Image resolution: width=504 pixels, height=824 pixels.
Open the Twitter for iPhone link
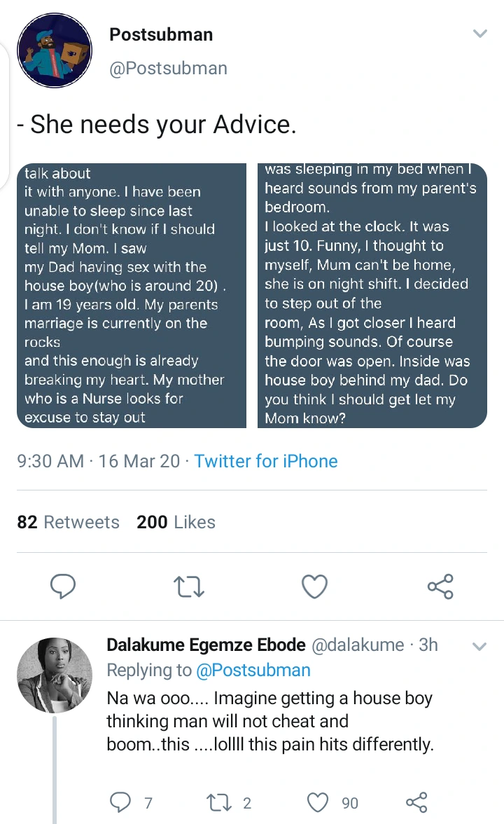(x=266, y=461)
